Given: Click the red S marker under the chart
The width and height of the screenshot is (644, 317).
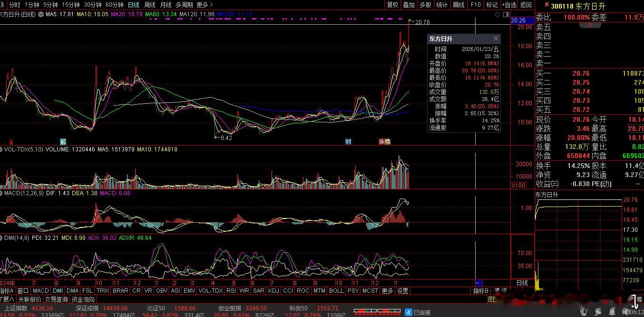Looking at the screenshot, I should pyautogui.click(x=10, y=142).
